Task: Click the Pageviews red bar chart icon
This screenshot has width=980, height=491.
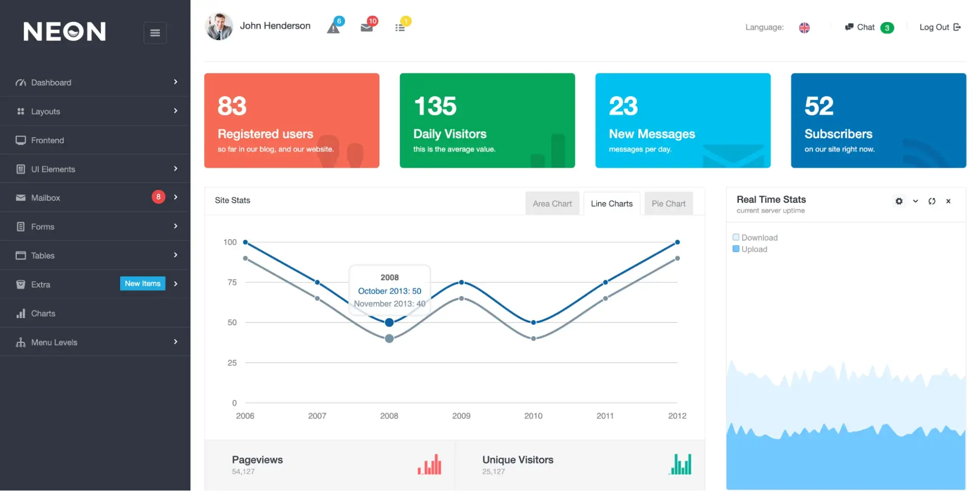Action: (429, 464)
